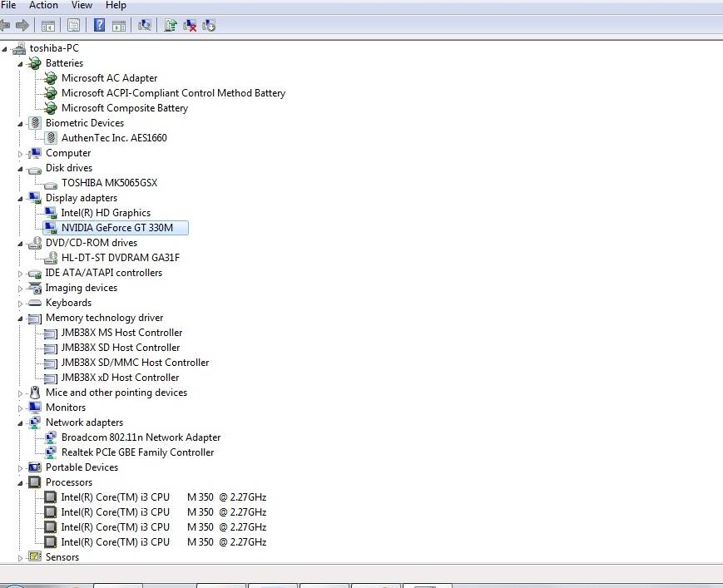Image resolution: width=723 pixels, height=588 pixels.
Task: Open the View menu
Action: [82, 5]
